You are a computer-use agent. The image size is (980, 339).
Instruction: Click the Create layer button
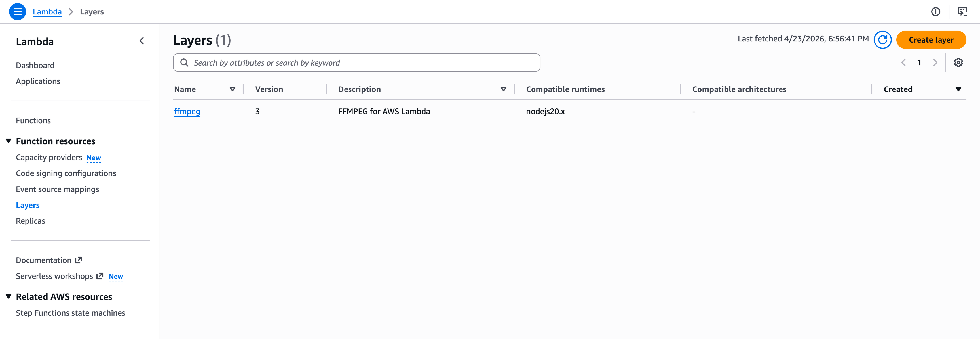pos(931,40)
